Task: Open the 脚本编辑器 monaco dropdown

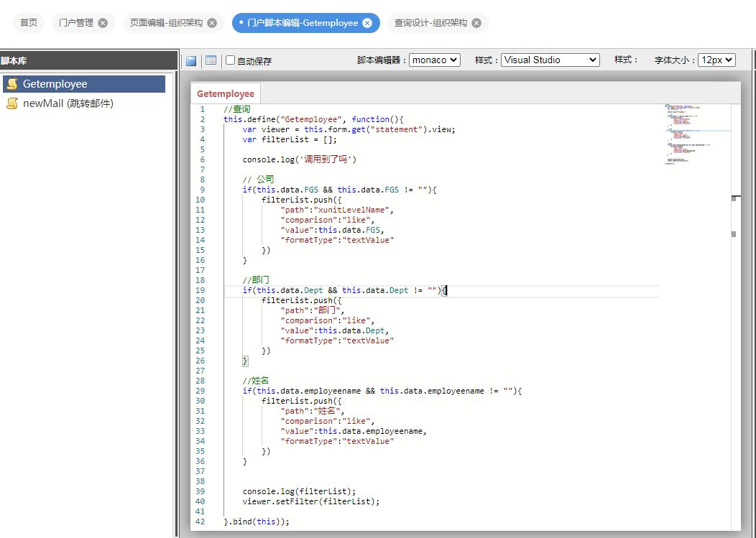Action: click(435, 60)
